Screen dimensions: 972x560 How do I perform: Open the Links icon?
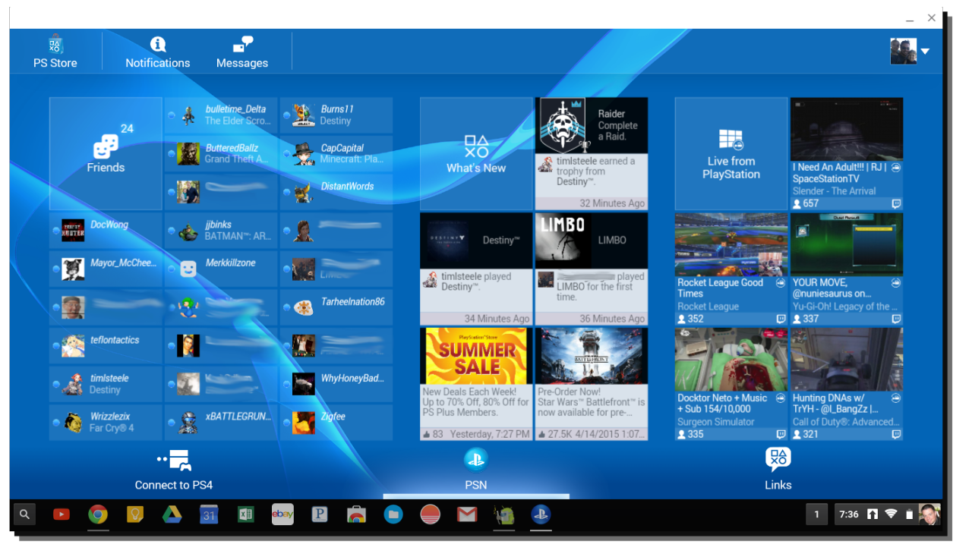(x=778, y=470)
